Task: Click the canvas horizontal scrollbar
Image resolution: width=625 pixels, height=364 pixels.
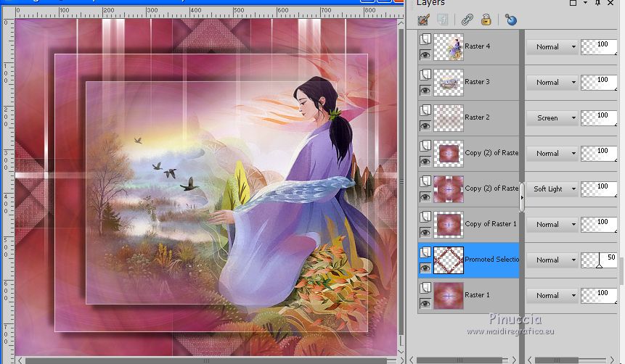Action: pyautogui.click(x=206, y=361)
